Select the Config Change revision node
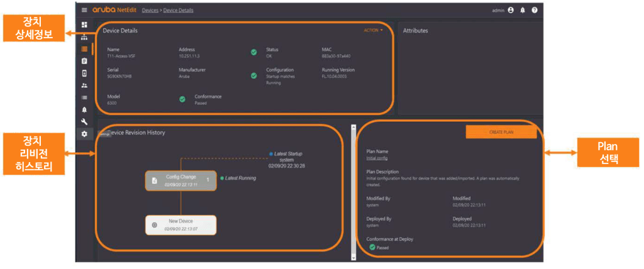 (x=180, y=180)
